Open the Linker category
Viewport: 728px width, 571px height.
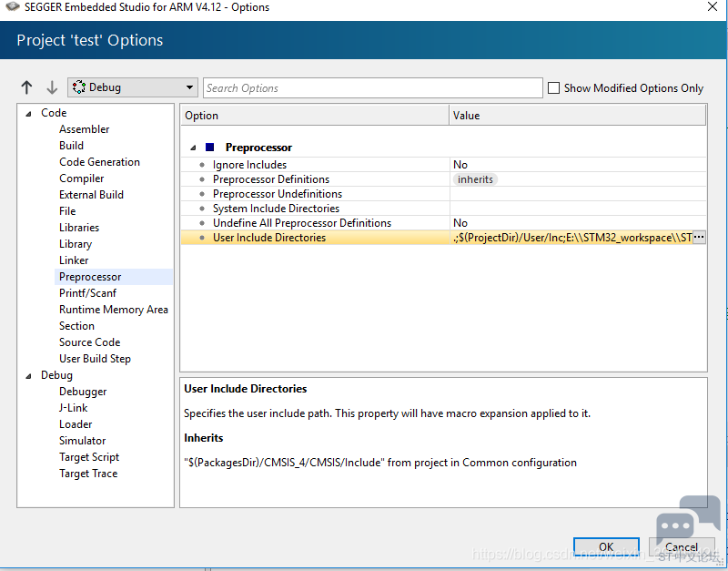74,260
